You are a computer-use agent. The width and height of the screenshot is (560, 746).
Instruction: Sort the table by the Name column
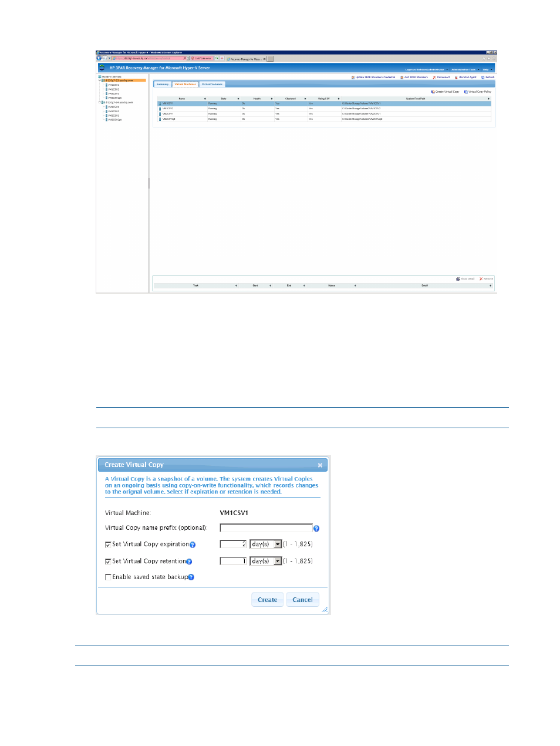click(x=182, y=99)
